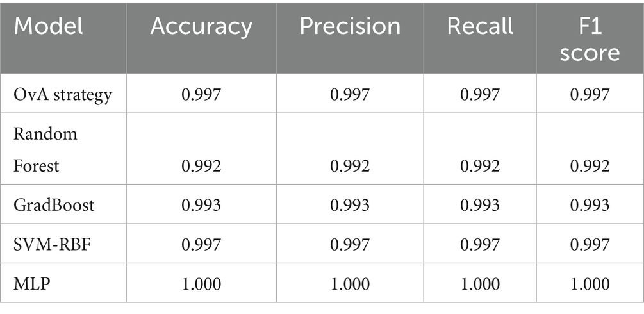Click SVM-RBF precision value 0.997
Screen dimensions: 644x314
[350, 244]
